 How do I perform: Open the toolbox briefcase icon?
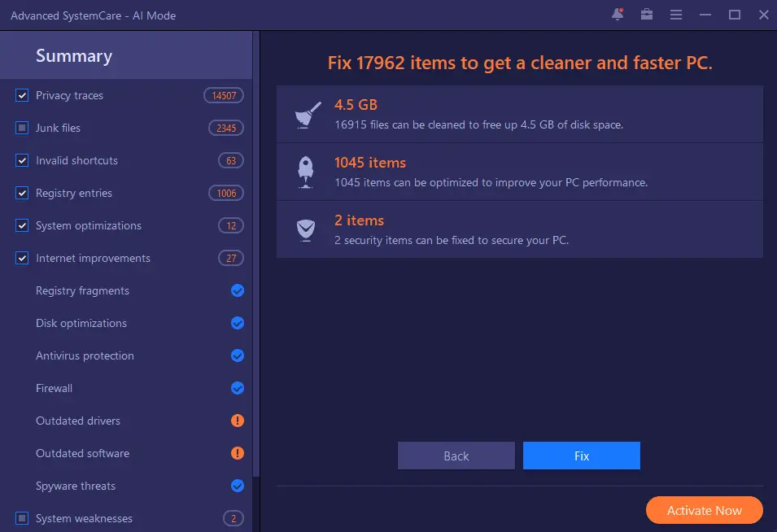coord(647,15)
